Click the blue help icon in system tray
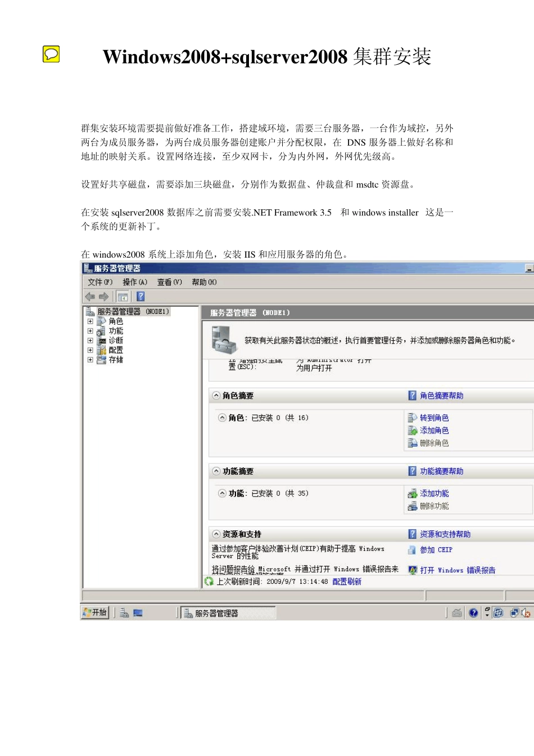534x756 pixels. tap(473, 613)
